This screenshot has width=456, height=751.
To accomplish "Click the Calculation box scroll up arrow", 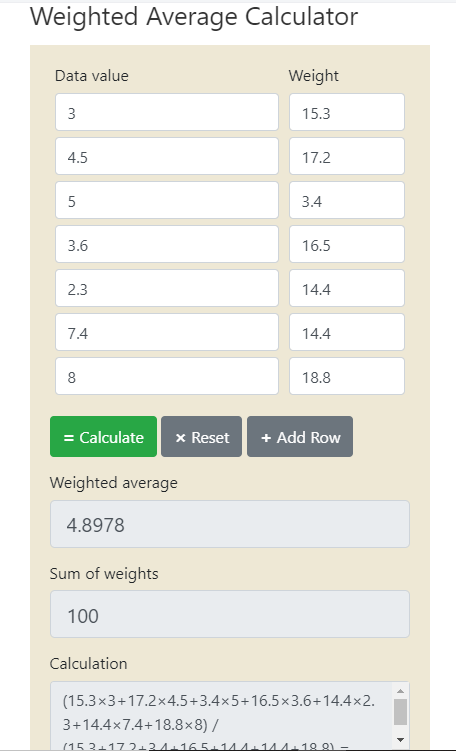I will click(x=400, y=691).
